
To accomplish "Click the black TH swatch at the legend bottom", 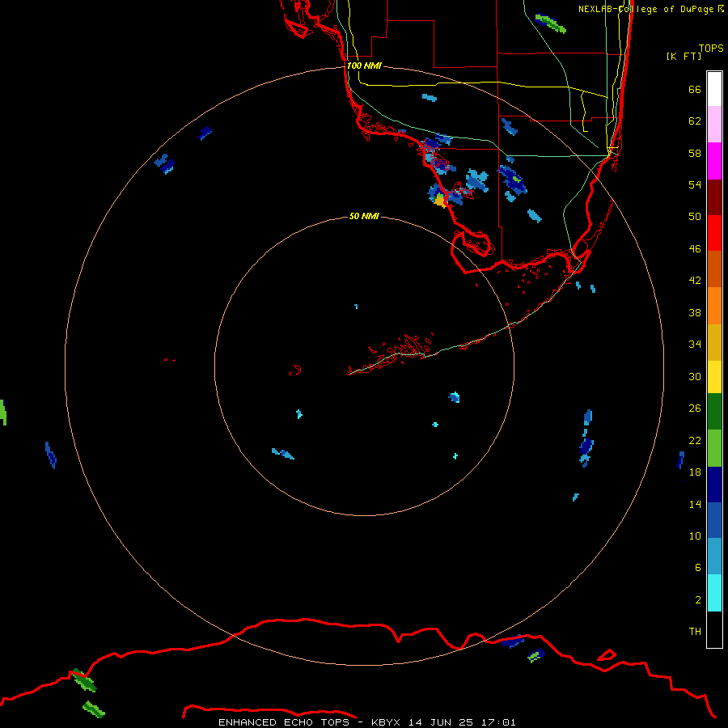I will [714, 629].
